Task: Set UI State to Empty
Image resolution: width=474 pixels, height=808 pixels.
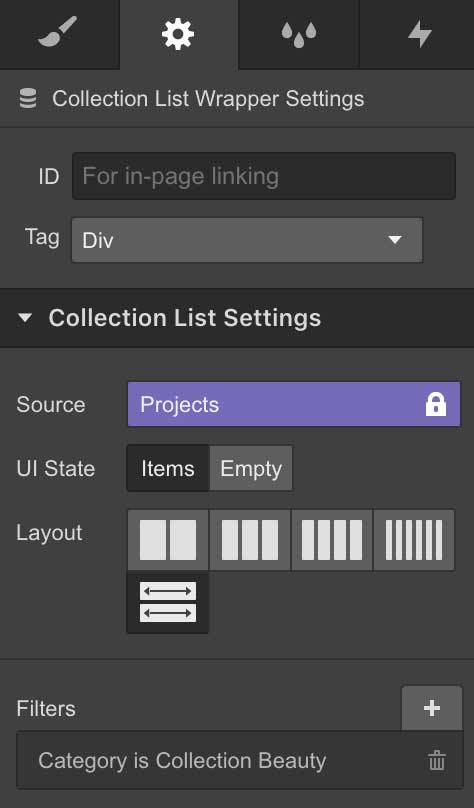Action: (251, 468)
